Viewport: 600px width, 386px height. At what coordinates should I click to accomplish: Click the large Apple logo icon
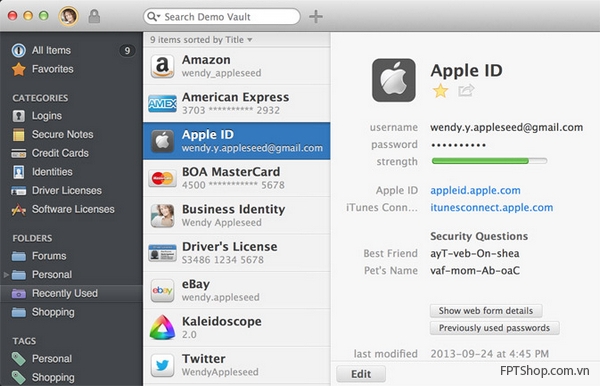click(394, 80)
